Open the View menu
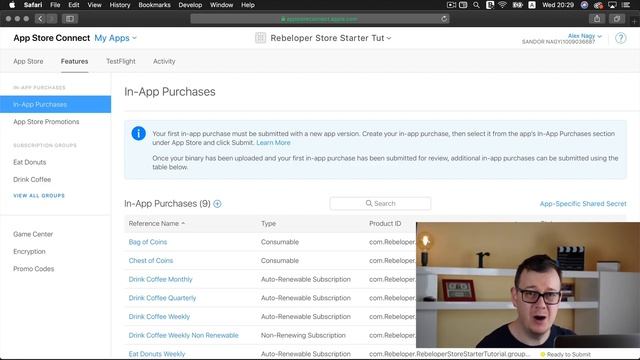This screenshot has height=360, width=640. click(94, 5)
